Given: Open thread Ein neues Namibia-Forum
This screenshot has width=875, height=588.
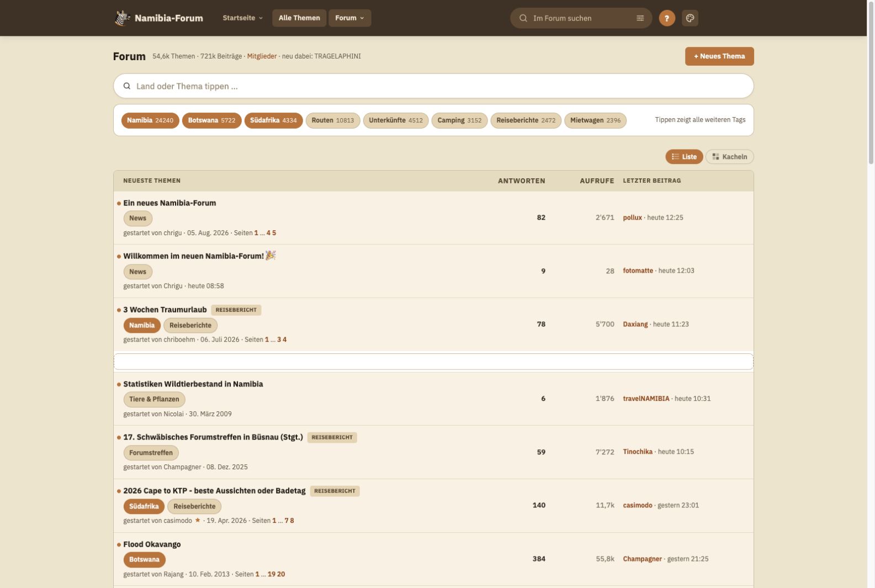Looking at the screenshot, I should coord(169,203).
